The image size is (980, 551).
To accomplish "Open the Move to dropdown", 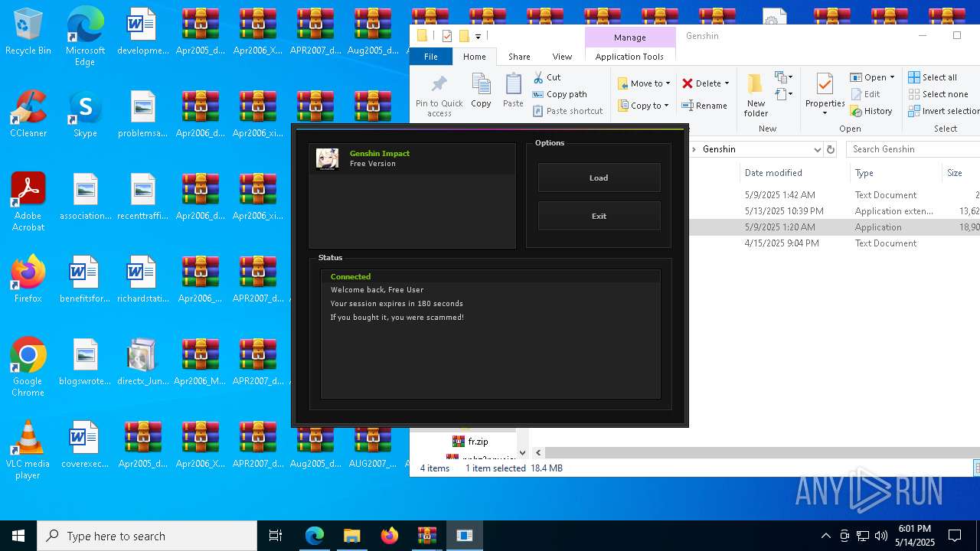I will point(645,83).
